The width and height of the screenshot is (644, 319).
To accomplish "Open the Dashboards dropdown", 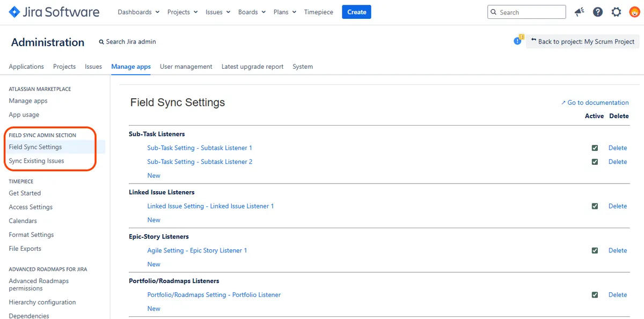I will pyautogui.click(x=138, y=12).
